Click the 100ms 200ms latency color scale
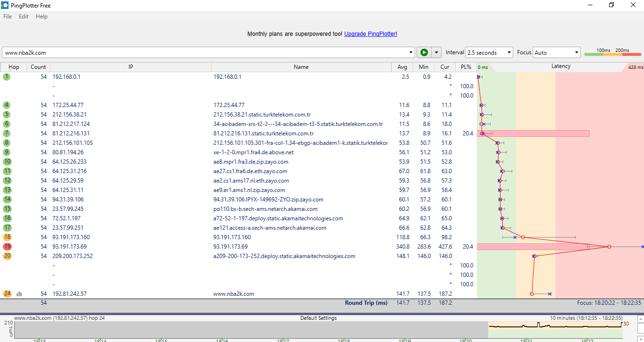 [x=613, y=52]
